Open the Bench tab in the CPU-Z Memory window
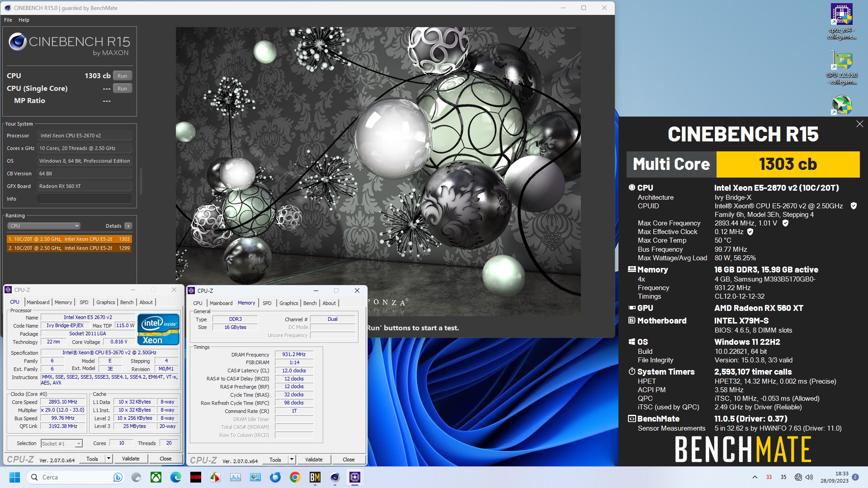Viewport: 868px width, 488px height. click(310, 303)
